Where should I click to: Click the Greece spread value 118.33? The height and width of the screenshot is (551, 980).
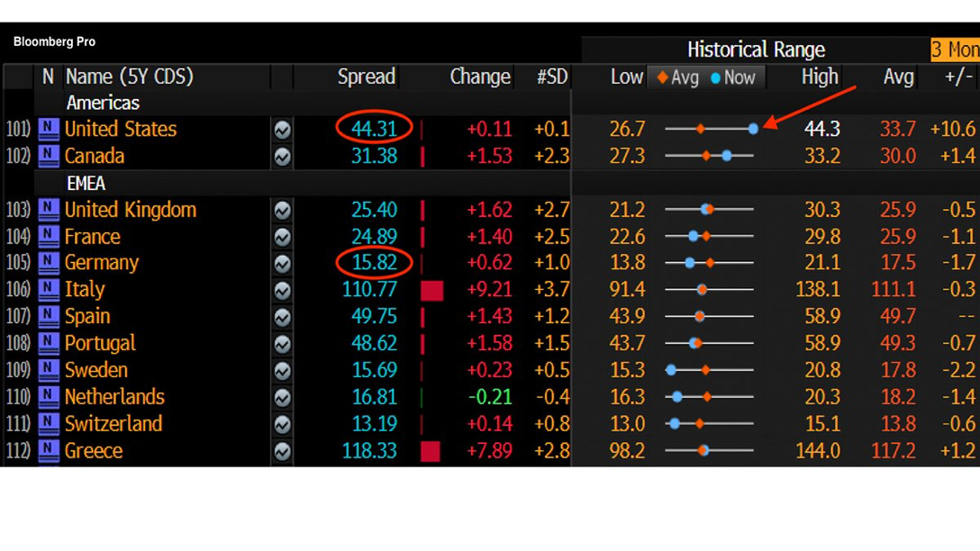click(x=369, y=451)
